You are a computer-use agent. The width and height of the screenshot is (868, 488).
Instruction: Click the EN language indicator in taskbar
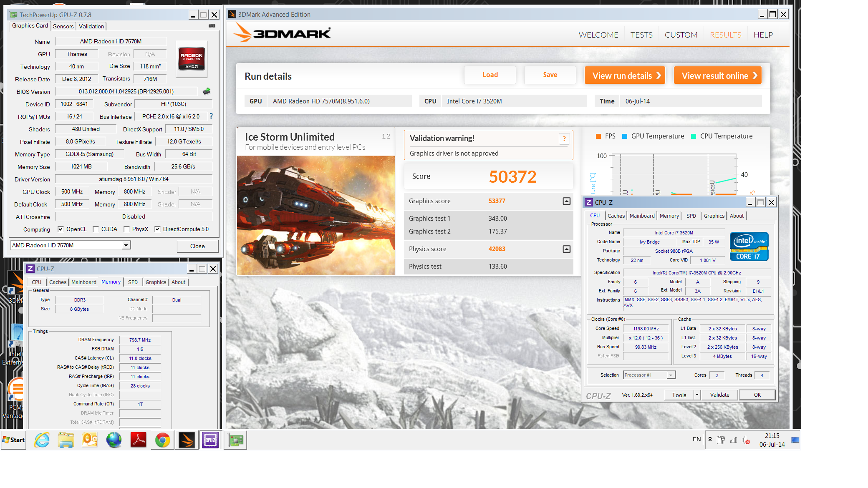tap(696, 439)
